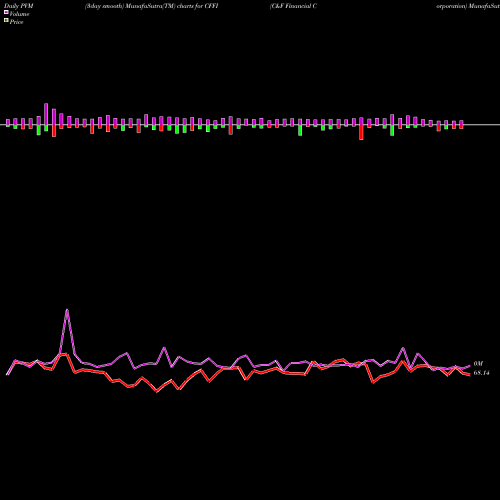Click the Price legend color swatch
The width and height of the screenshot is (500, 500).
[x=6, y=21]
